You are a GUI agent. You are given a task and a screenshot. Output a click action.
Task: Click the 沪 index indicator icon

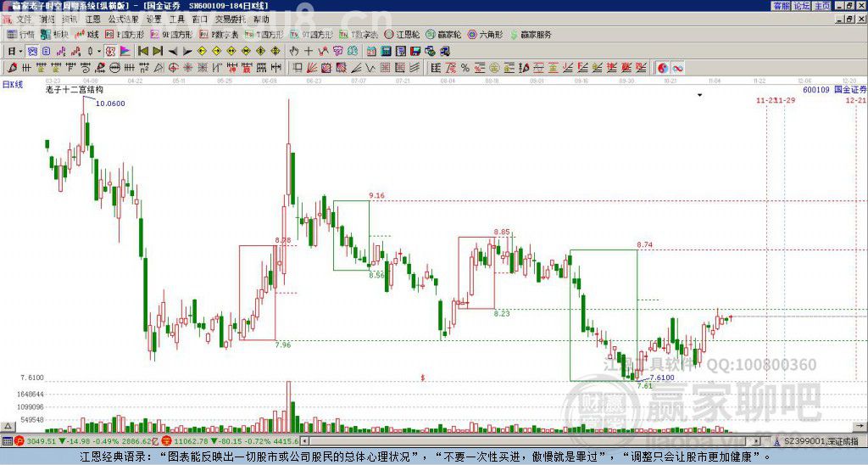tap(20, 441)
